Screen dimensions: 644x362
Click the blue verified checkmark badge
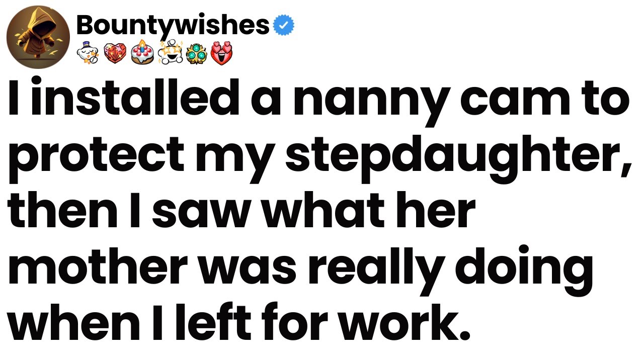(283, 24)
